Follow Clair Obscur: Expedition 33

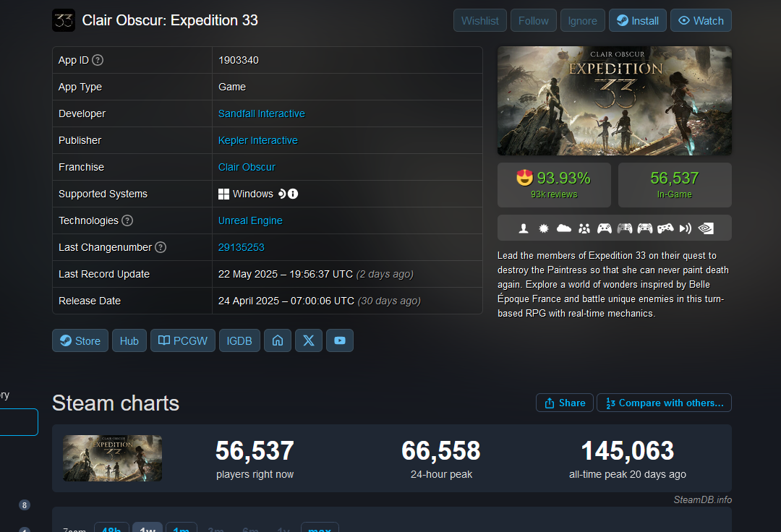[534, 20]
